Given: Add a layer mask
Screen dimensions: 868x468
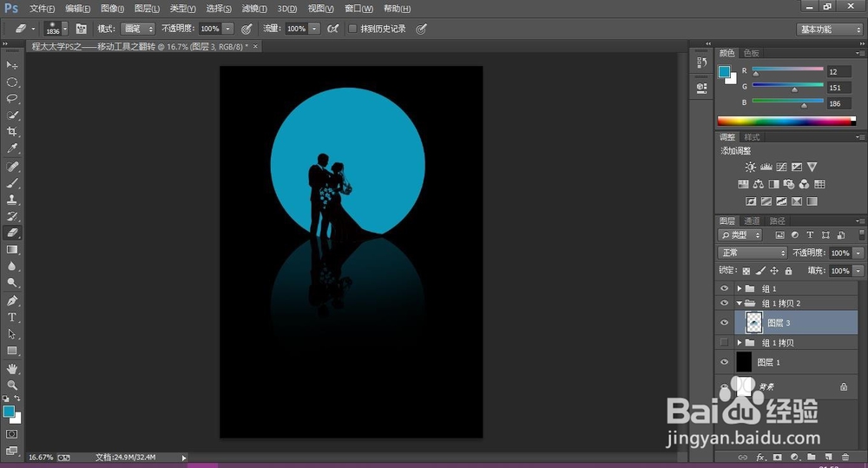Looking at the screenshot, I should (777, 457).
